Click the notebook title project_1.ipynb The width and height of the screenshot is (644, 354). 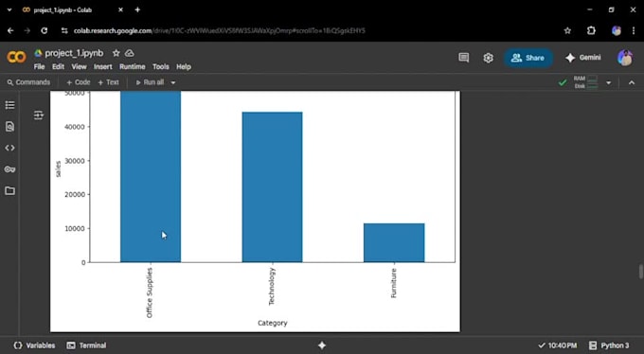pos(74,53)
